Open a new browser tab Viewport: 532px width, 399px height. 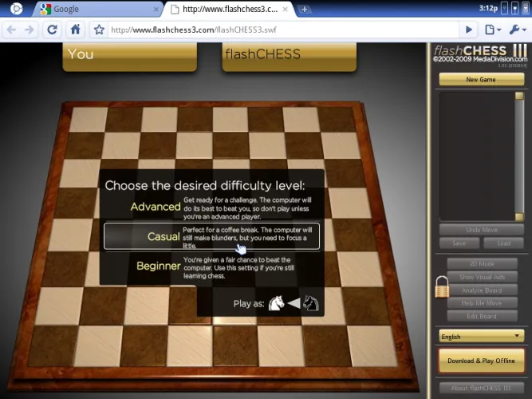[305, 10]
